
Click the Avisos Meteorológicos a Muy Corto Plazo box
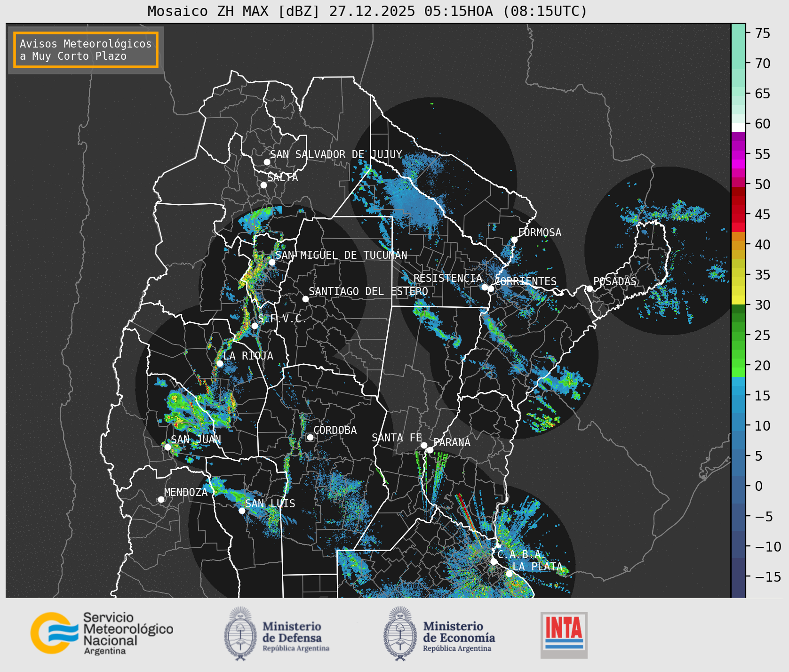point(86,50)
